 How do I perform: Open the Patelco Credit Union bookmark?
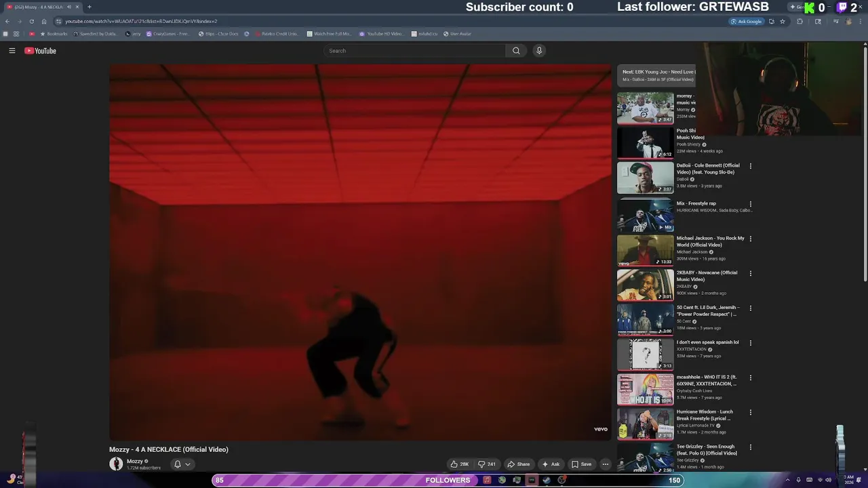pos(276,34)
